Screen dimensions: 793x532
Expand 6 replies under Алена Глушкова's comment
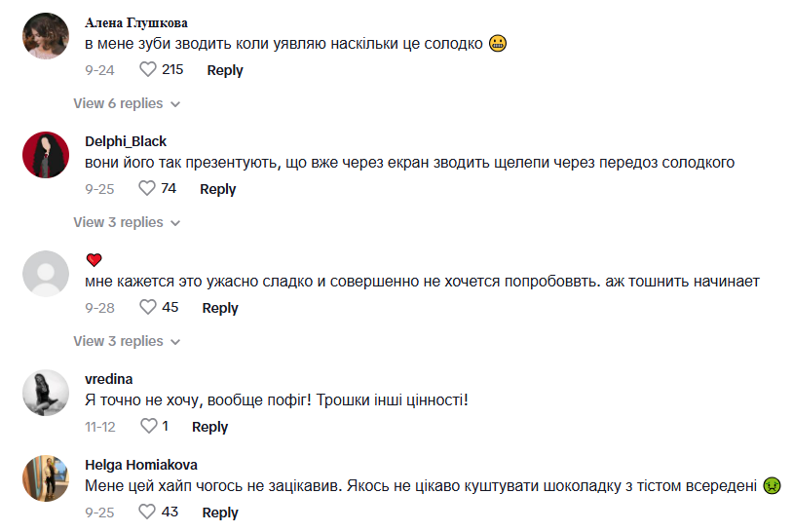tap(127, 103)
